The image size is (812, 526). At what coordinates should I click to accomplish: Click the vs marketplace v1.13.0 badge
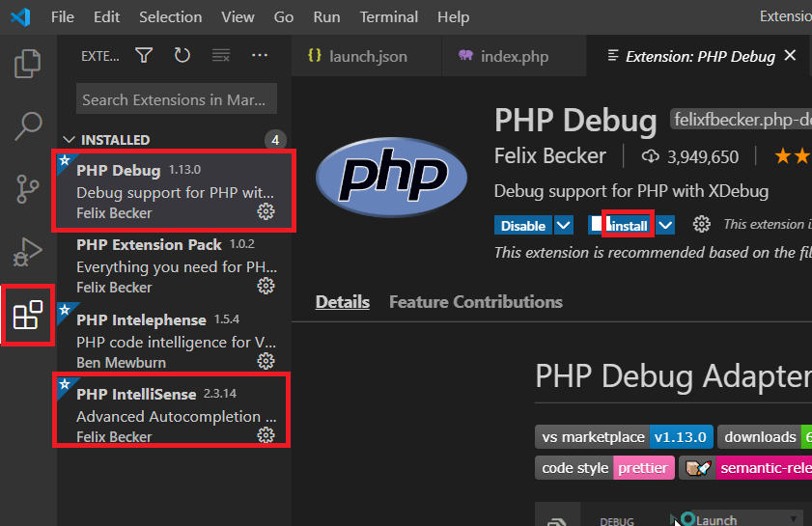tap(624, 437)
